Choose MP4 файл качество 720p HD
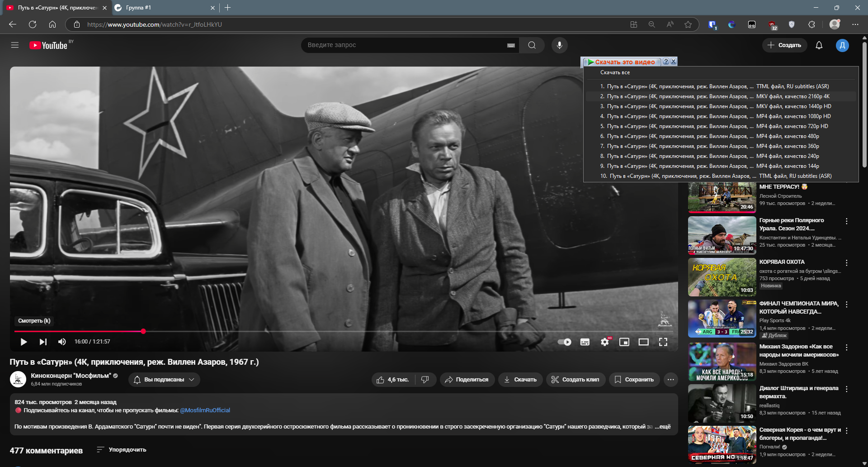The image size is (868, 467). 721,126
